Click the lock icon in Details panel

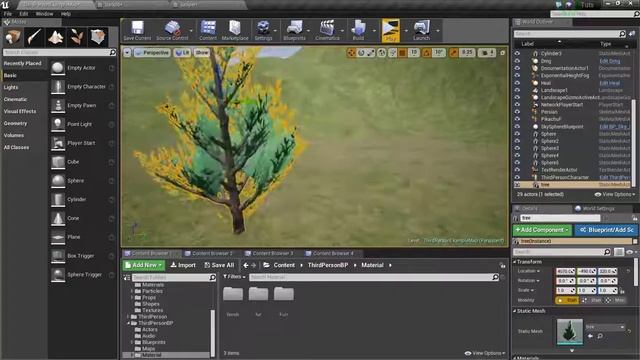[636, 218]
